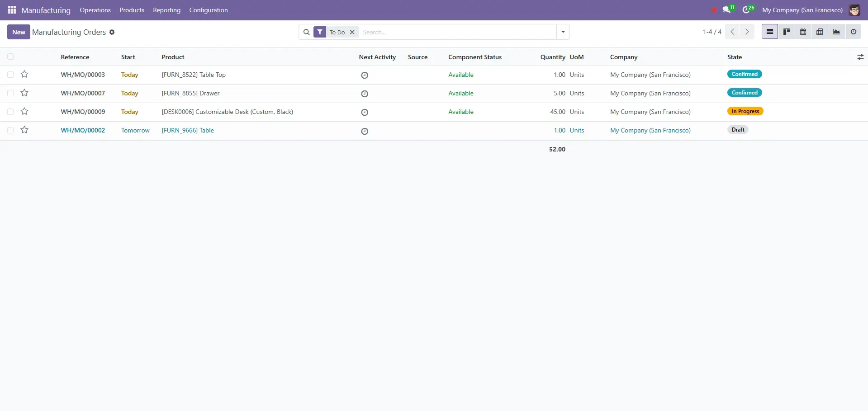
Task: Open the Manufacturing Orders gear menu
Action: point(112,32)
